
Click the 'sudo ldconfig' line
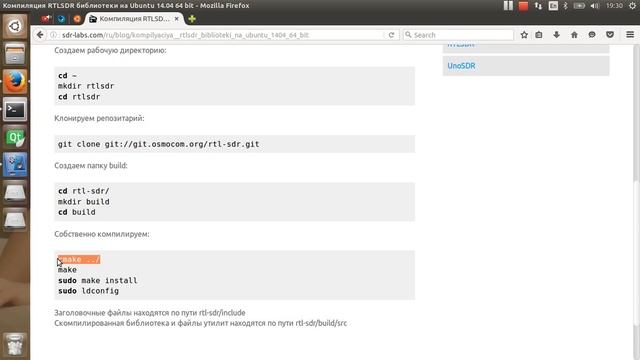click(x=88, y=291)
